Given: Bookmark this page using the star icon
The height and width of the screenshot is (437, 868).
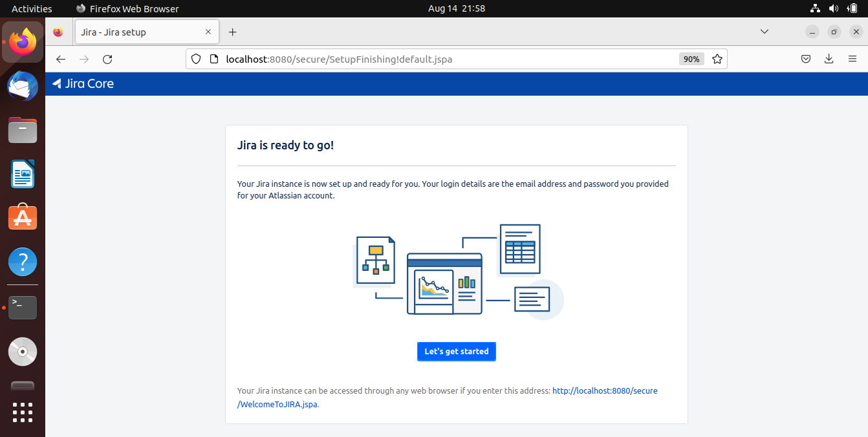Looking at the screenshot, I should [717, 59].
